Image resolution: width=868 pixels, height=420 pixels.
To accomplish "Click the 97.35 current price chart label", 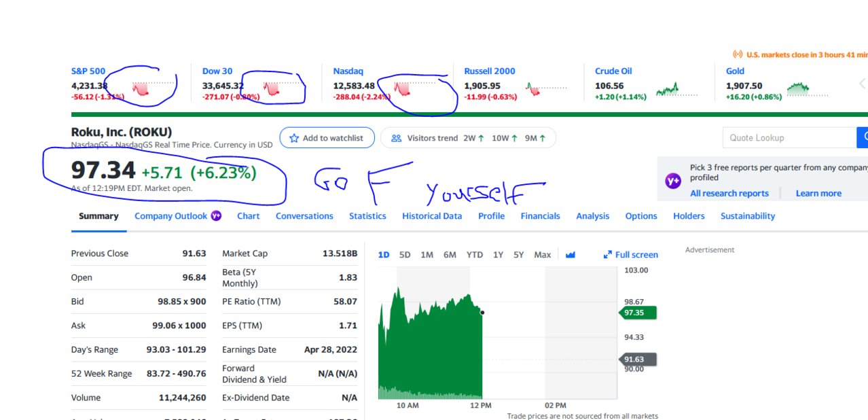I will point(638,313).
